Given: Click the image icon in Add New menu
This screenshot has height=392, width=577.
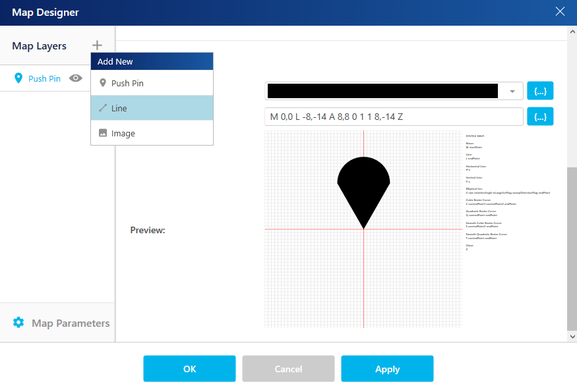Looking at the screenshot, I should pos(103,132).
